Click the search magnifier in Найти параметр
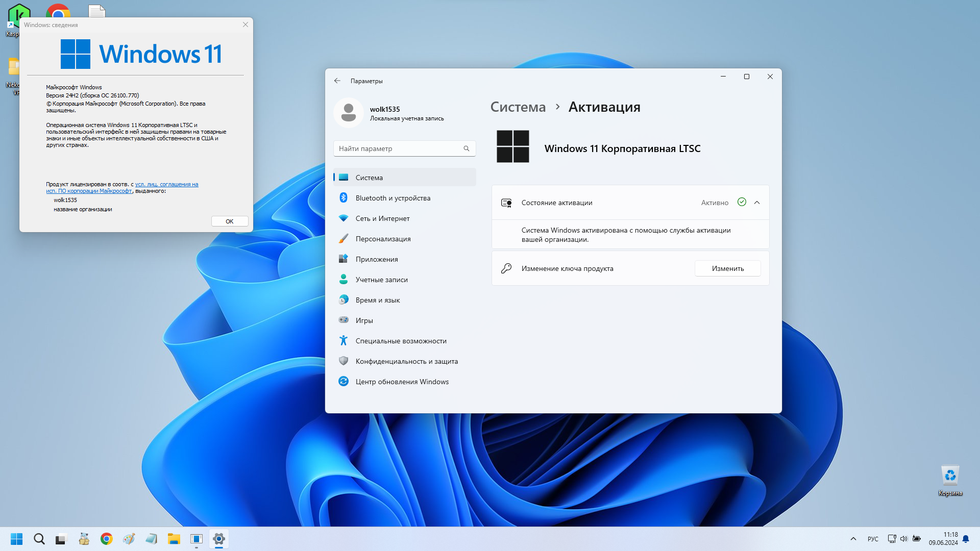980x551 pixels. (466, 148)
